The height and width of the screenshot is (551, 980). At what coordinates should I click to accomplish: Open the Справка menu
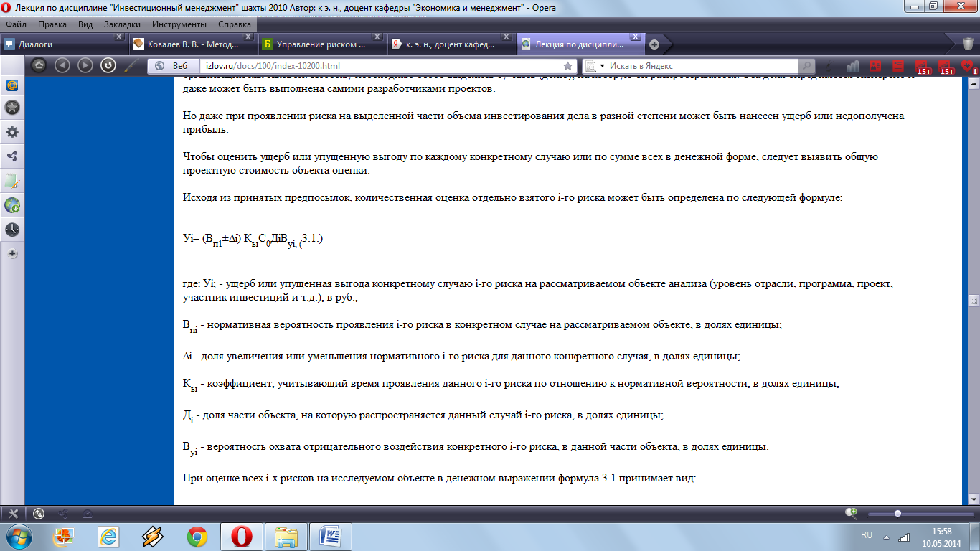click(235, 24)
